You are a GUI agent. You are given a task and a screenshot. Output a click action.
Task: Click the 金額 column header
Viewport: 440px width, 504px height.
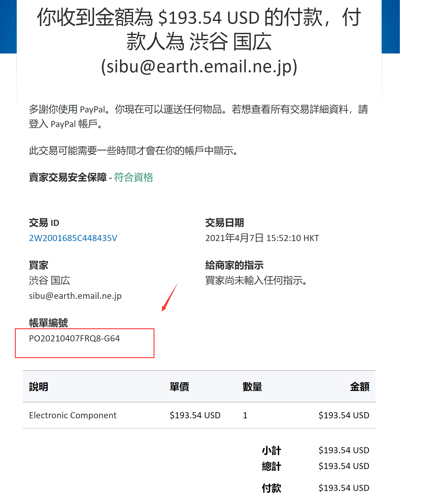click(359, 387)
